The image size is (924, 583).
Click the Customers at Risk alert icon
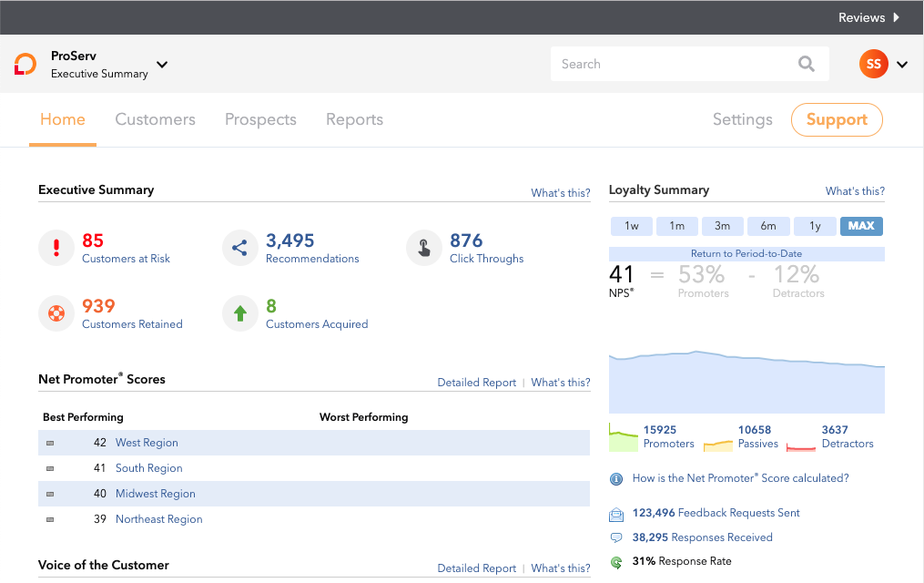coord(56,248)
